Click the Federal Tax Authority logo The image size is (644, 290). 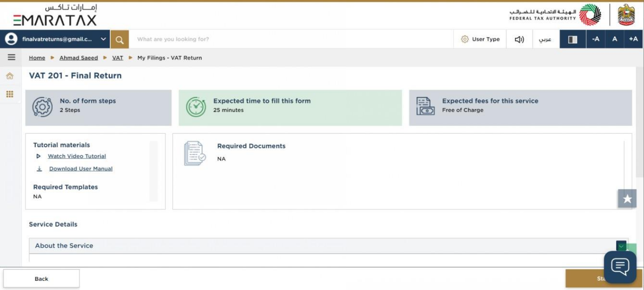[556, 15]
